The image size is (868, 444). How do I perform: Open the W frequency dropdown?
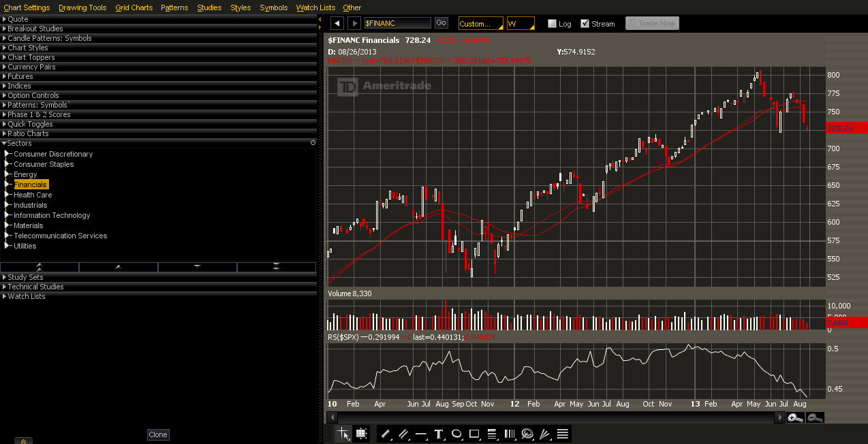pyautogui.click(x=520, y=24)
